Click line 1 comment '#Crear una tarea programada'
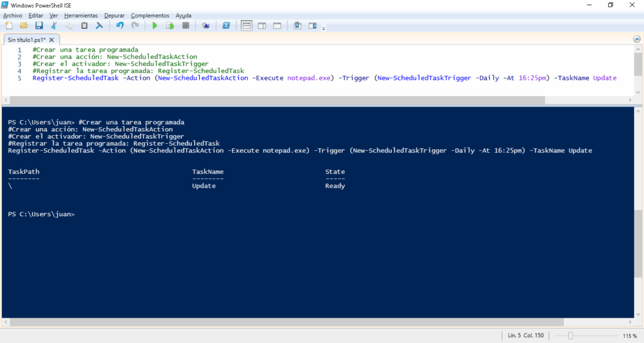Image resolution: width=644 pixels, height=343 pixels. pos(86,50)
